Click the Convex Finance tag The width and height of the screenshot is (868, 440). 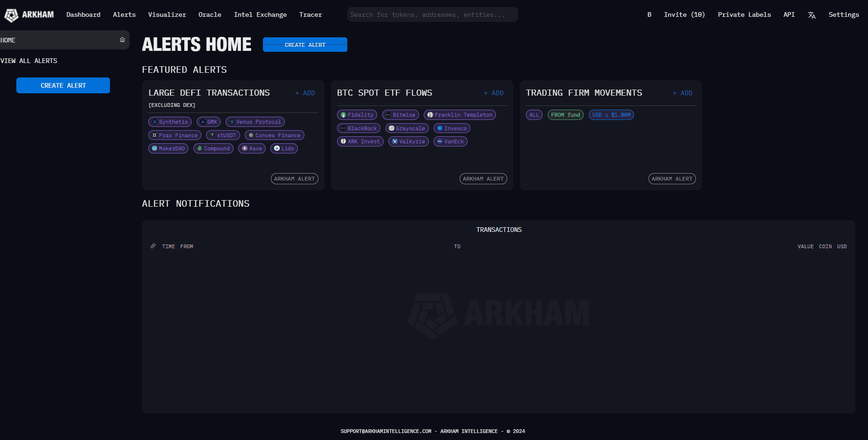[275, 135]
